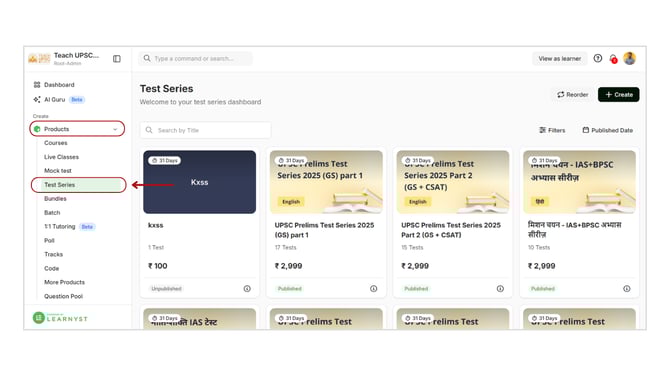This screenshot has width=670, height=376.
Task: Open 1:1 Tutoring section
Action: tap(60, 226)
